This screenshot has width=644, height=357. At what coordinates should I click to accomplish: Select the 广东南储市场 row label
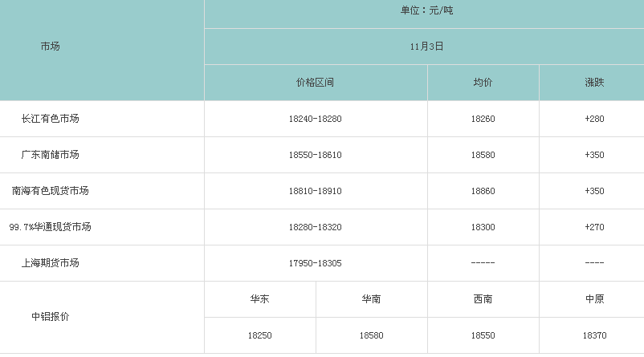pyautogui.click(x=50, y=155)
